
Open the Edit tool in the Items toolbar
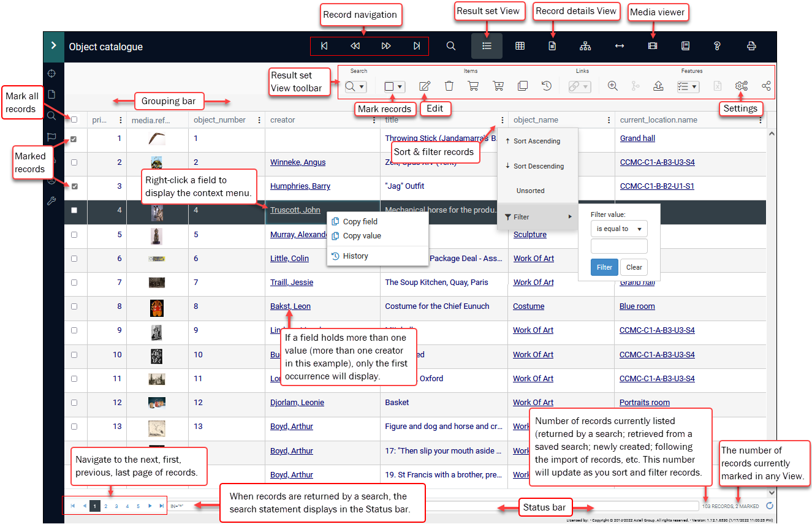click(x=425, y=86)
